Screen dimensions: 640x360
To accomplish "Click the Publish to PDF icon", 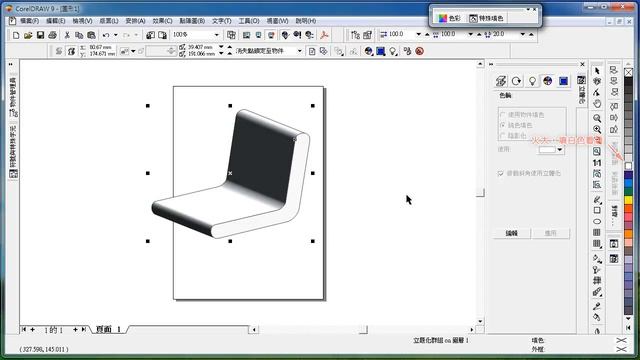I will pyautogui.click(x=324, y=35).
